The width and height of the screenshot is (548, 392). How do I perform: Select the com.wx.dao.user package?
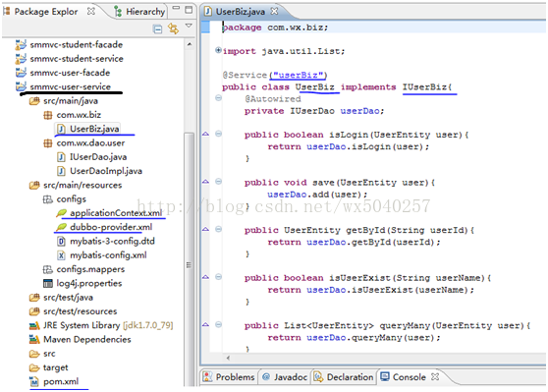click(x=90, y=143)
